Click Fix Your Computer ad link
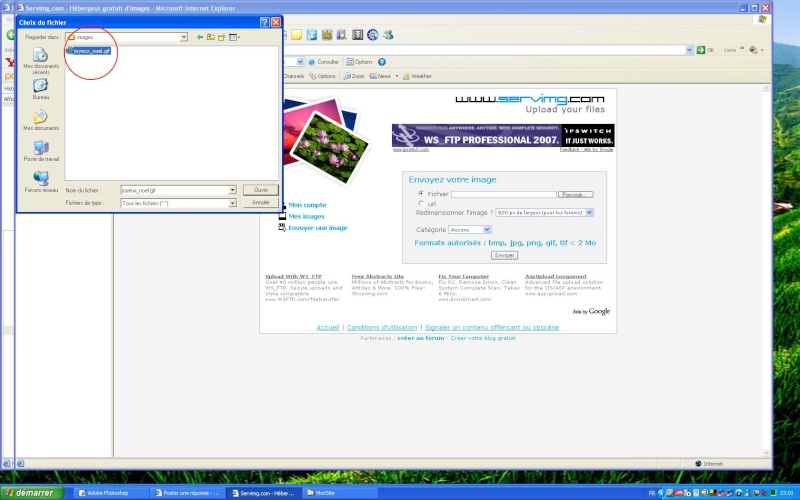This screenshot has height=500, width=800. point(463,276)
